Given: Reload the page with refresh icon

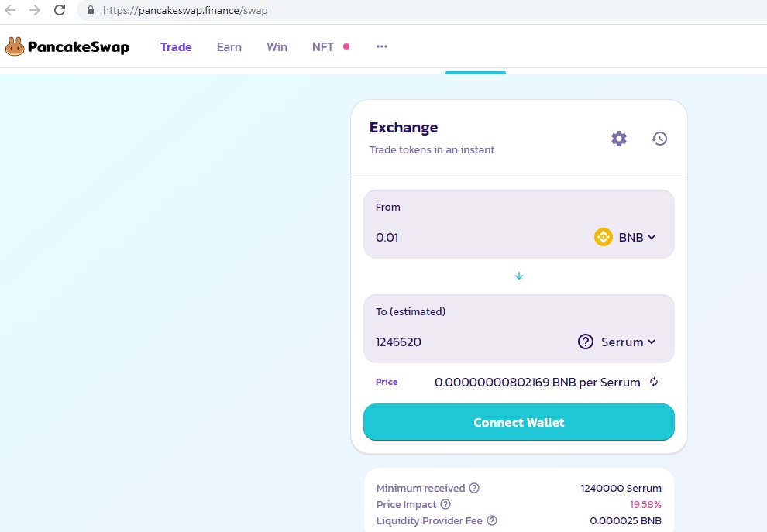Looking at the screenshot, I should (60, 10).
